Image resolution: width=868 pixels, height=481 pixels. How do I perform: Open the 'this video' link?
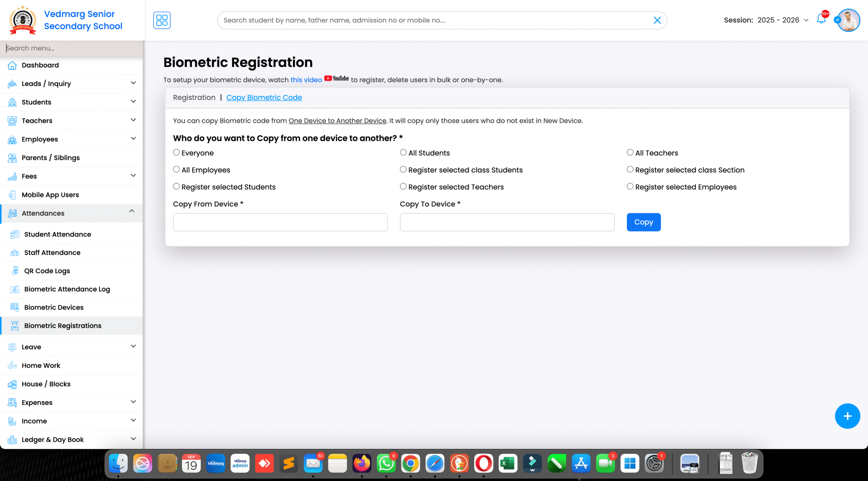pos(306,80)
